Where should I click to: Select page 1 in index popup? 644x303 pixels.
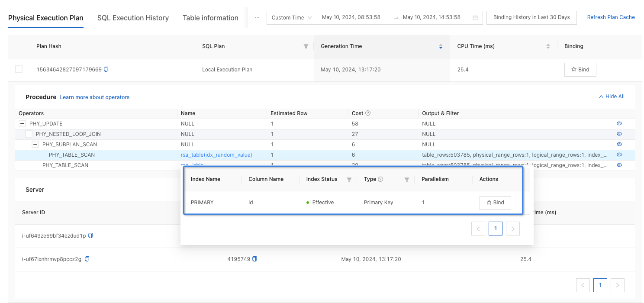pyautogui.click(x=496, y=229)
